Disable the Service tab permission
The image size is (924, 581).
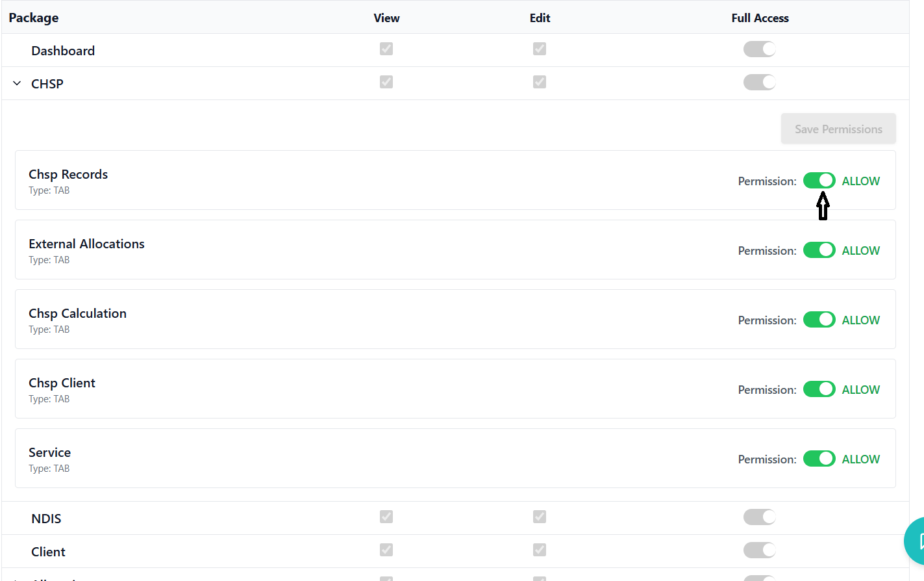coord(819,459)
